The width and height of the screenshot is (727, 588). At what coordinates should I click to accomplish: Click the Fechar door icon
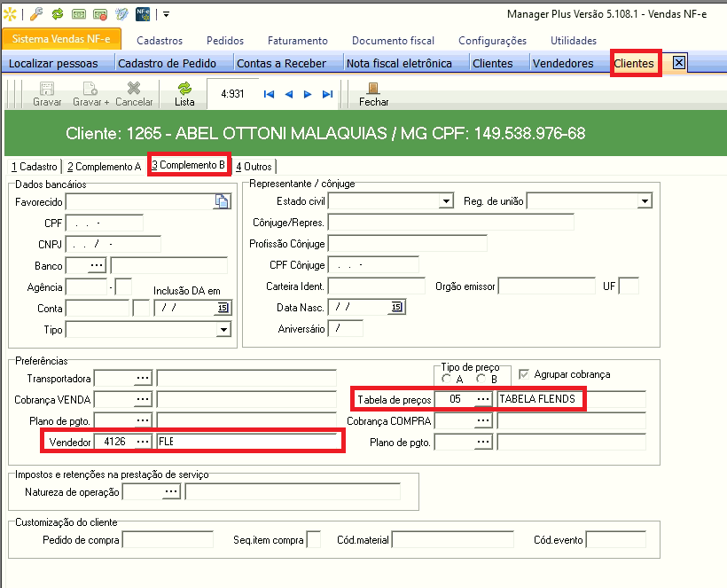pyautogui.click(x=373, y=88)
